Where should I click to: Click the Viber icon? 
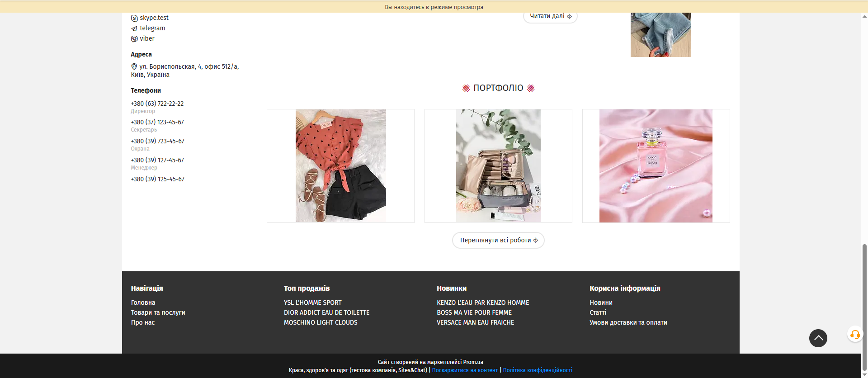(134, 39)
